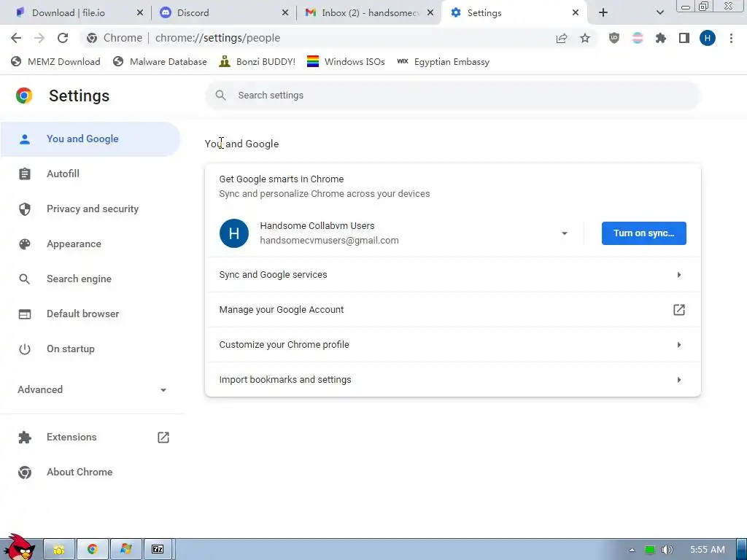Viewport: 747px width, 560px height.
Task: Open the Egyptian Embassy bookmark
Action: click(443, 62)
